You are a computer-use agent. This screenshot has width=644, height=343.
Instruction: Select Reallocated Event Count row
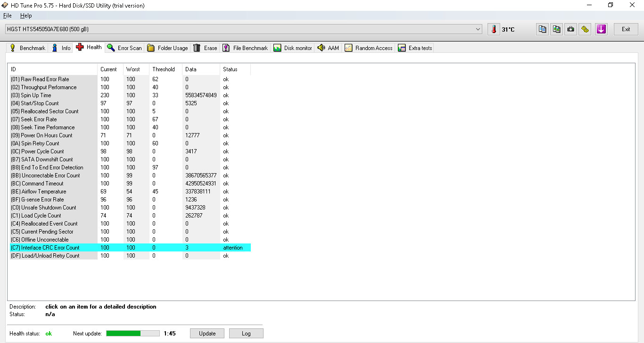(x=130, y=224)
